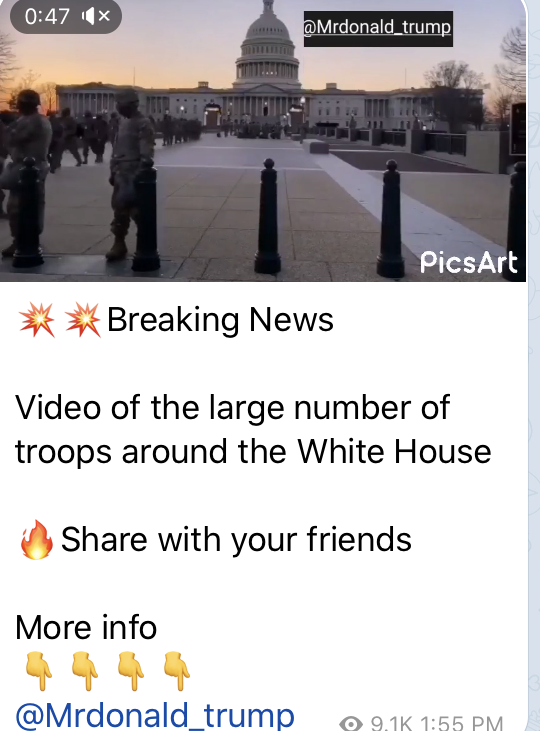Click the third pointing-down hand emoji
The width and height of the screenshot is (540, 731).
pos(131,671)
